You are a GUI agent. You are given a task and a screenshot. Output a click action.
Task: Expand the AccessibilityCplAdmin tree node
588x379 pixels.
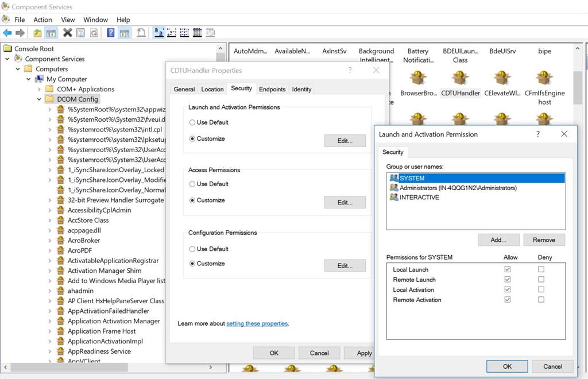tap(49, 210)
